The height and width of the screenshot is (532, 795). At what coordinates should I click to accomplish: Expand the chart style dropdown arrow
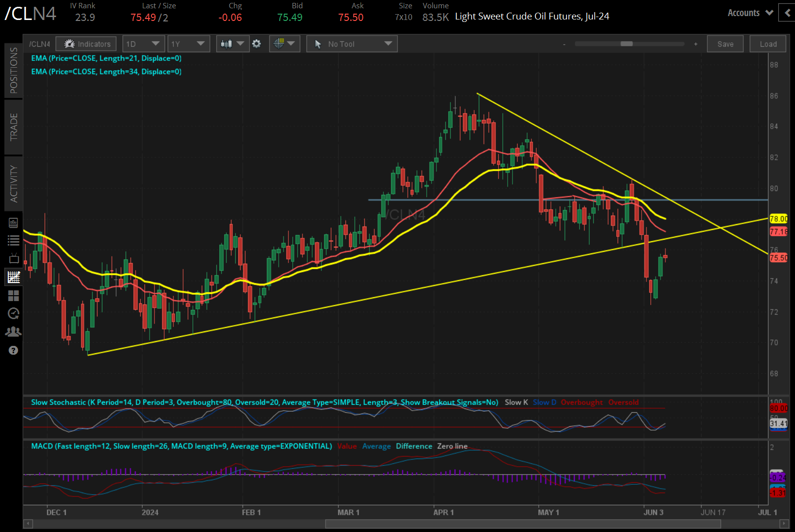(240, 44)
